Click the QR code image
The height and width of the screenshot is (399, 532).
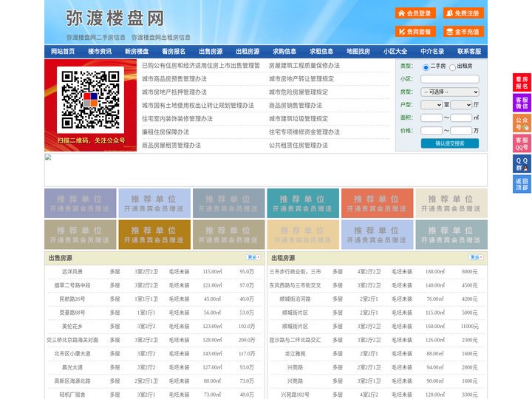tap(90, 100)
